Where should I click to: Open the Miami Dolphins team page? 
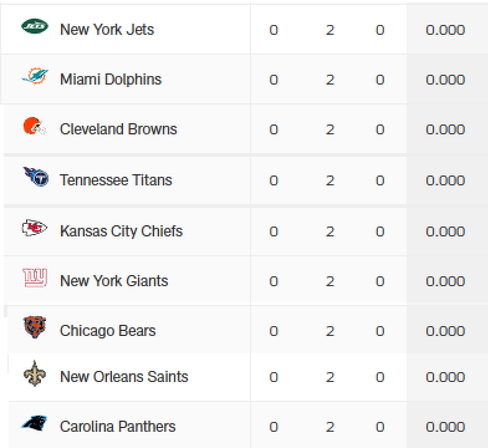point(111,79)
